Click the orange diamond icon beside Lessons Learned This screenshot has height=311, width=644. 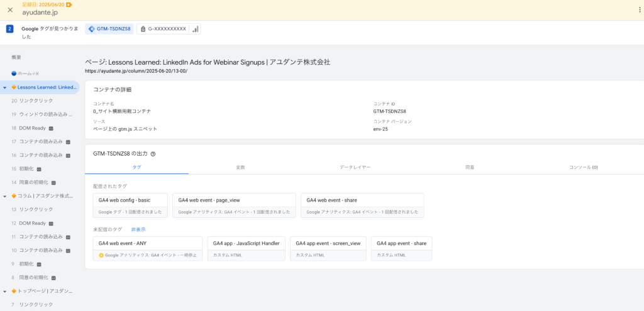14,87
